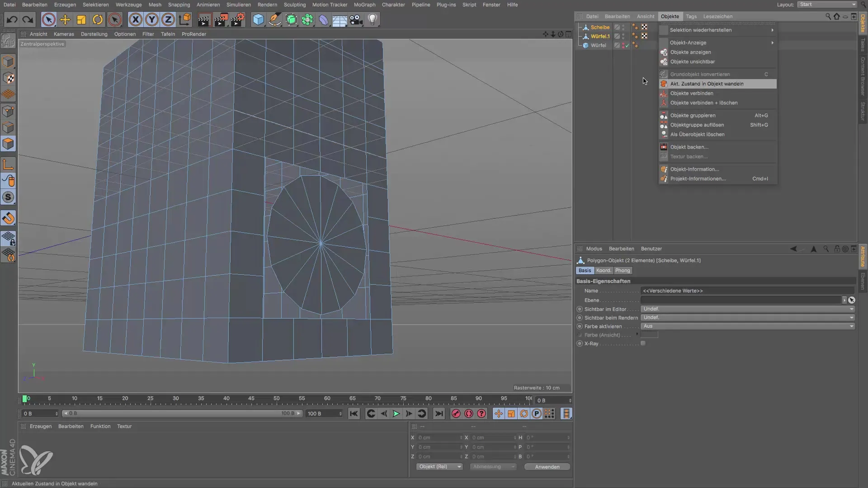The width and height of the screenshot is (868, 488).
Task: Click frame 50 on timeline ruler
Action: (277, 399)
